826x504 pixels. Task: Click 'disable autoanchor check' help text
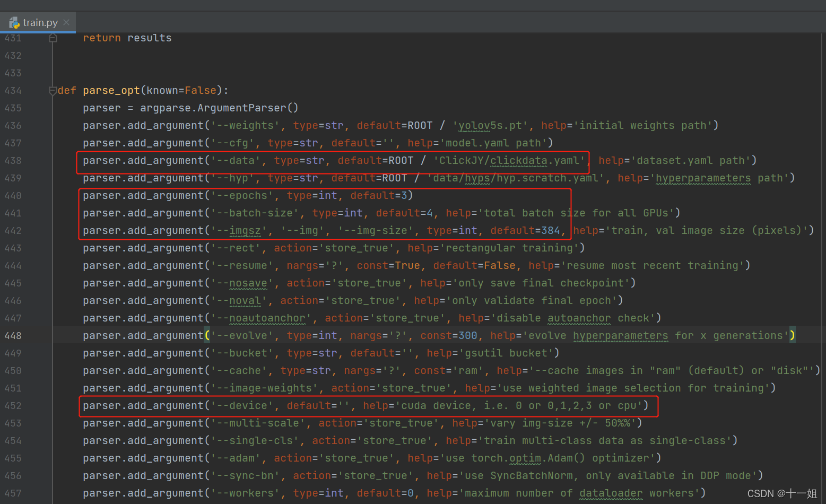573,318
